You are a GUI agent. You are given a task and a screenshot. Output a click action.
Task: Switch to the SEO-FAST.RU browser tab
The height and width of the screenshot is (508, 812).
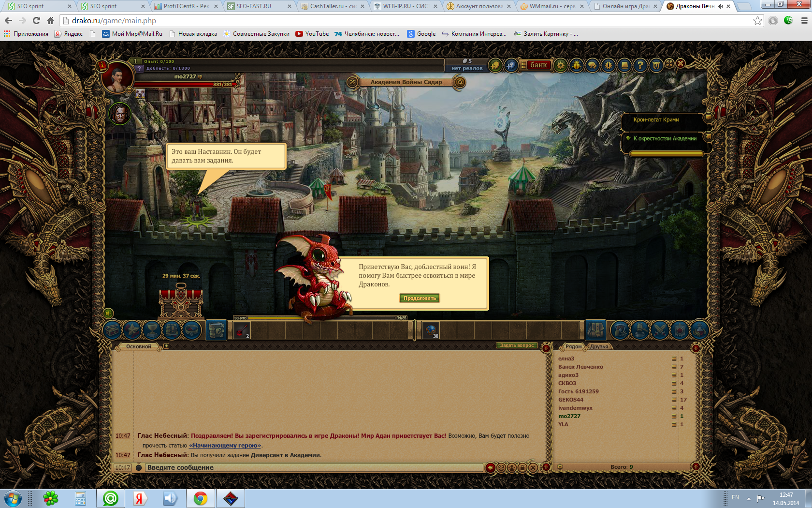(260, 6)
